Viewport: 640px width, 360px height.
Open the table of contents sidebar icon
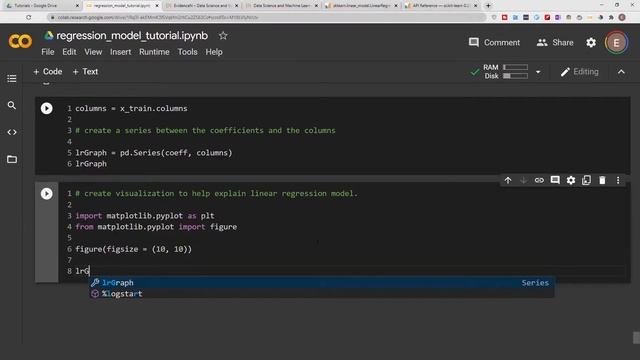coord(12,78)
